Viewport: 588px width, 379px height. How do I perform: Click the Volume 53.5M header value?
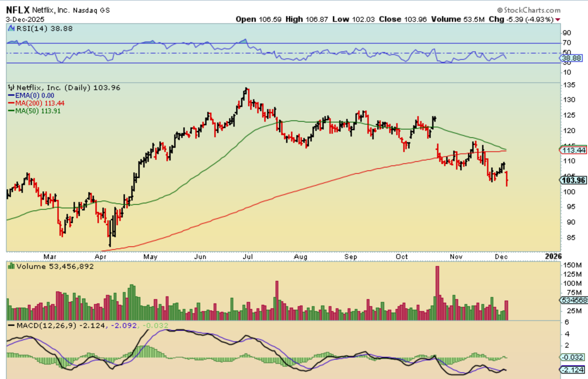(458, 19)
